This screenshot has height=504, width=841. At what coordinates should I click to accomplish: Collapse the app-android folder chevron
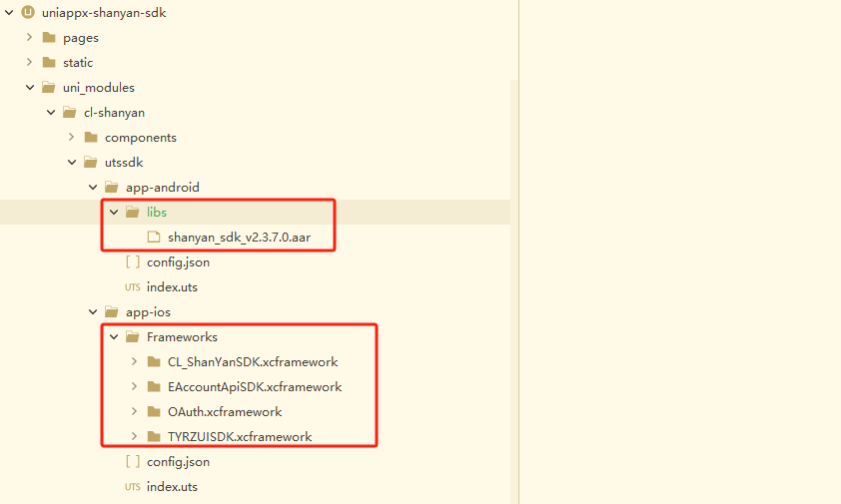93,187
